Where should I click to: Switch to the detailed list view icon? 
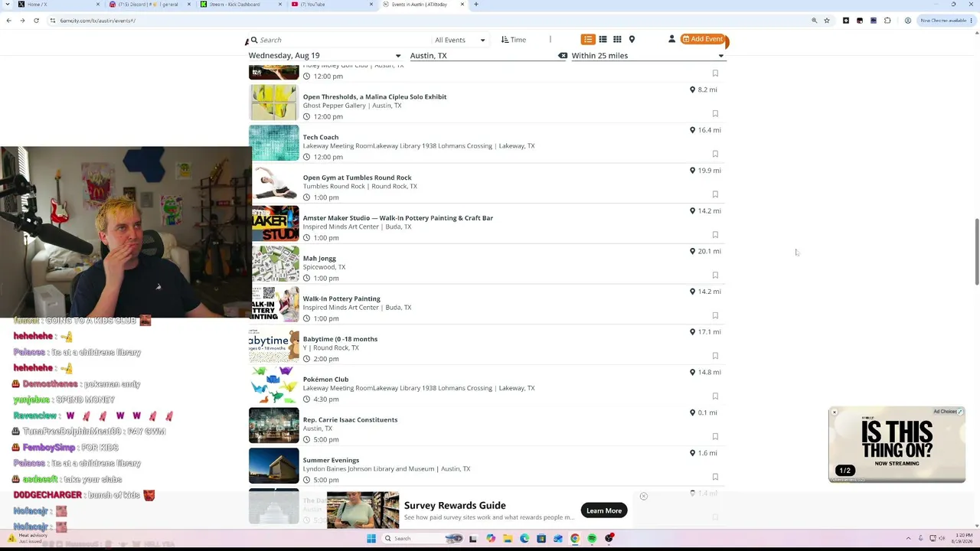(588, 40)
